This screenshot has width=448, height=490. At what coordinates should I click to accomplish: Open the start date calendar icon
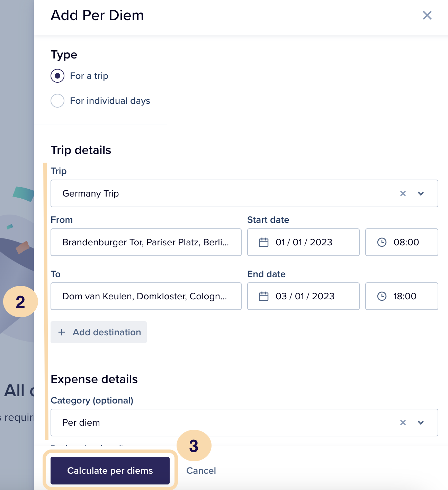click(264, 242)
